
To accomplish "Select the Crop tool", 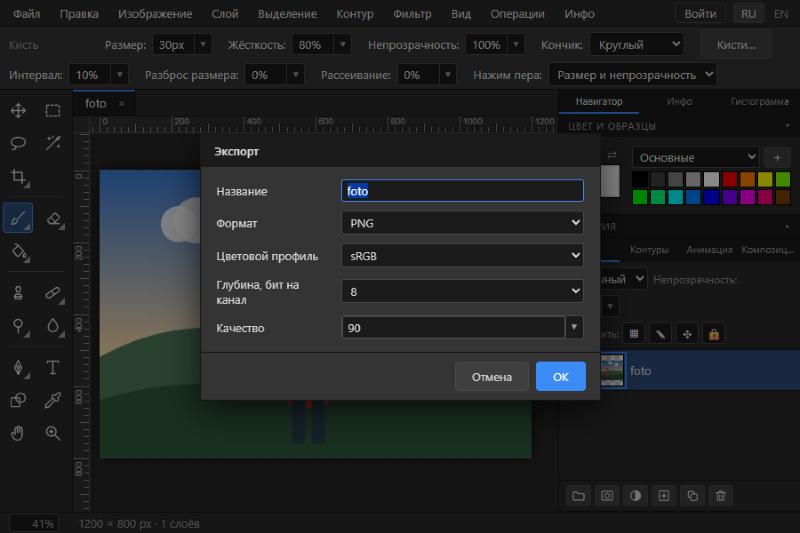I will [18, 177].
